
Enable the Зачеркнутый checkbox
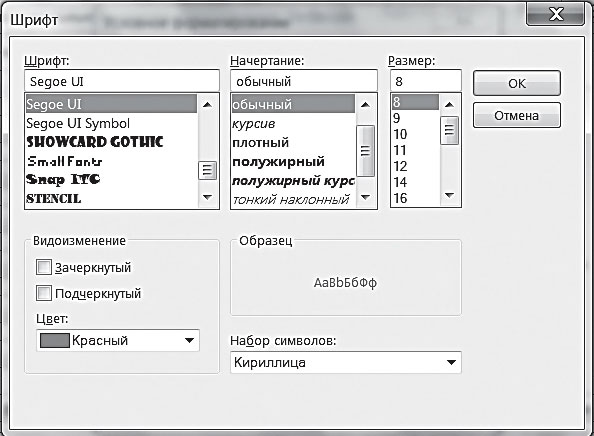coord(44,267)
